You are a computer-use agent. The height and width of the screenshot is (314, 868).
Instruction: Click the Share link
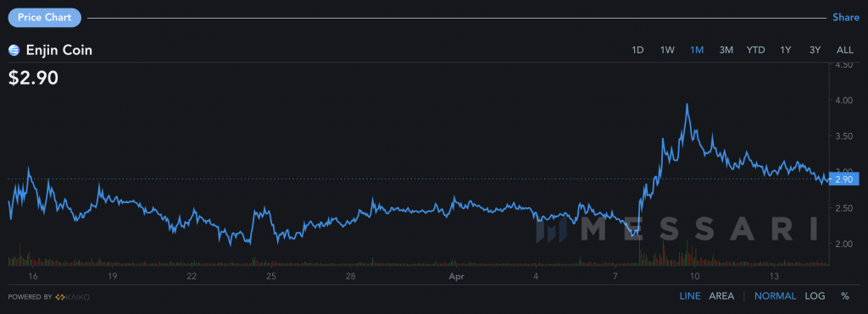tap(846, 18)
